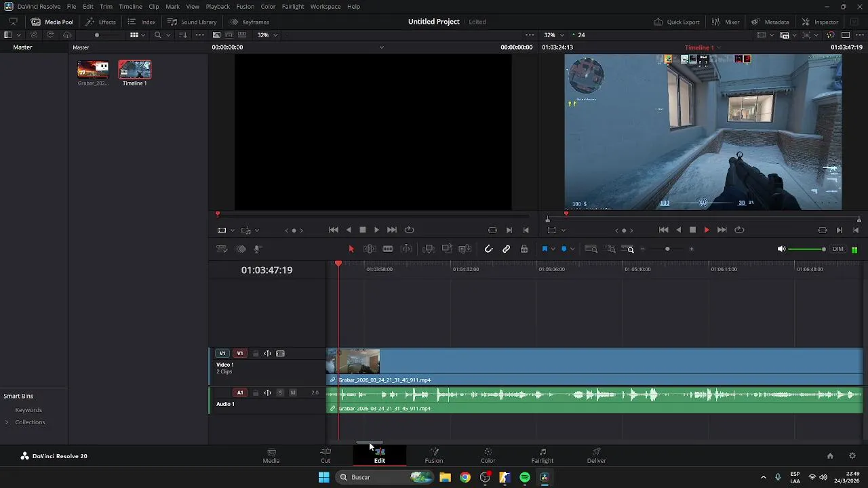Toggle lock on Video 1 track
The width and height of the screenshot is (868, 488).
click(256, 353)
